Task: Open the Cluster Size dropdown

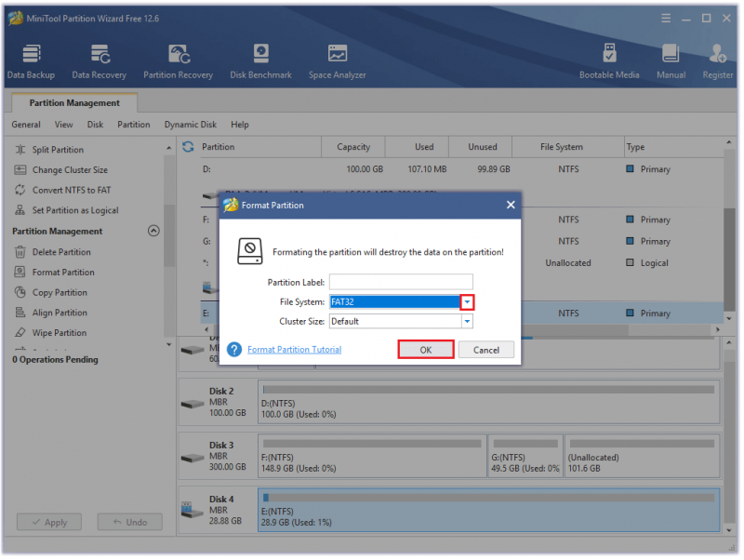Action: [x=468, y=322]
